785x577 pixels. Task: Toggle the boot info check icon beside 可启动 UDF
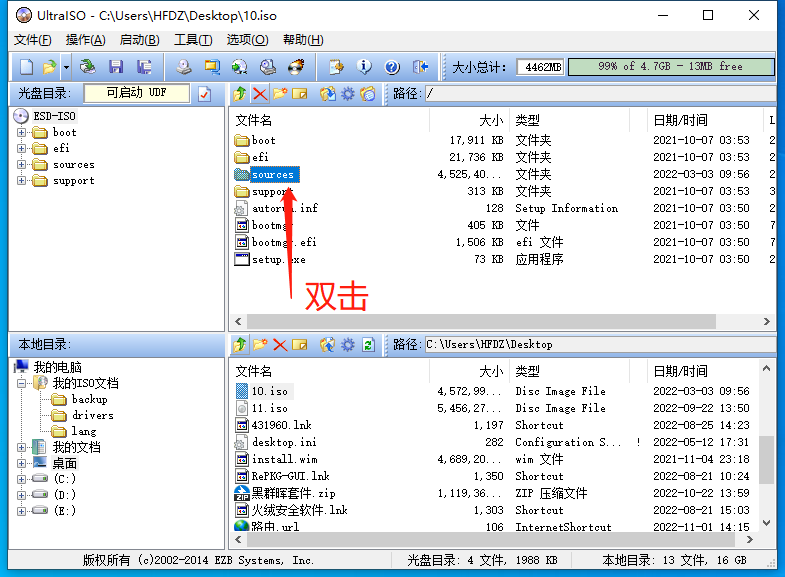pyautogui.click(x=204, y=94)
